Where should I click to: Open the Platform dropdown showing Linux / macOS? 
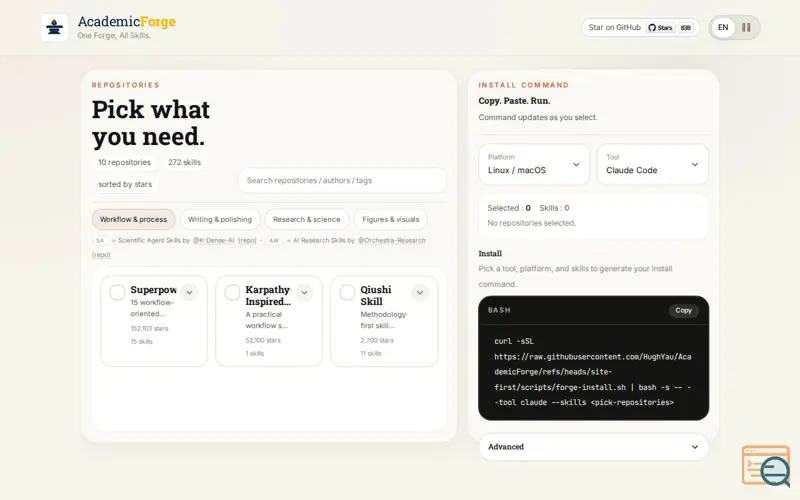[534, 164]
